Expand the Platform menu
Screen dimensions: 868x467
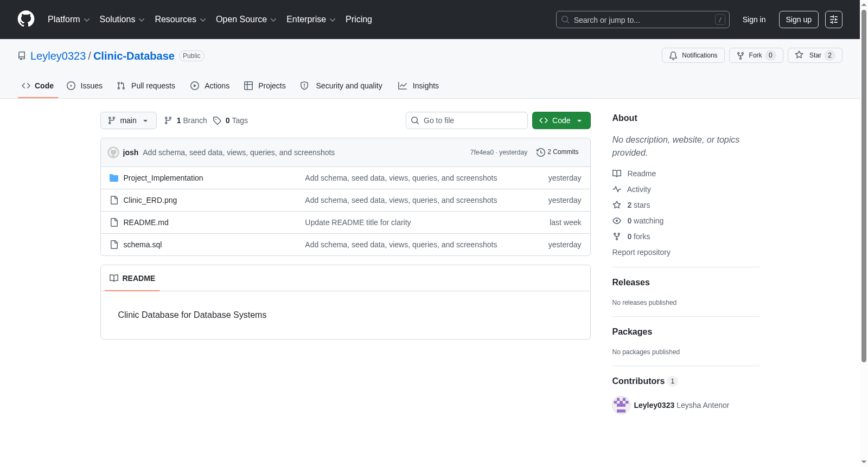(x=69, y=20)
